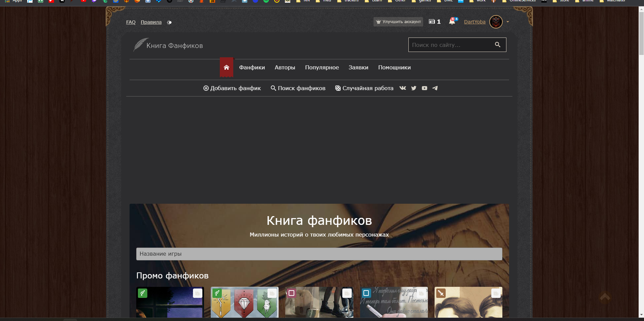This screenshot has height=321, width=644.
Task: Open the Фанфики menu
Action: 252,67
